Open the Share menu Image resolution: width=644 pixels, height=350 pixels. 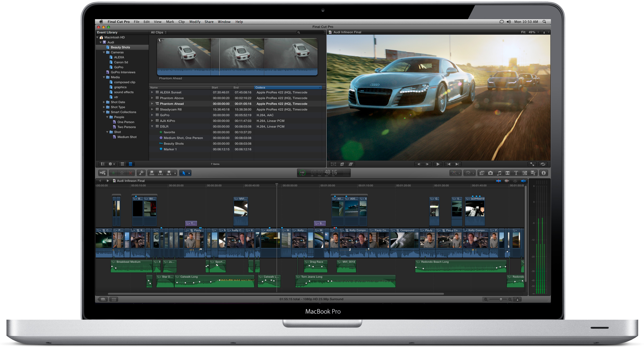point(209,22)
